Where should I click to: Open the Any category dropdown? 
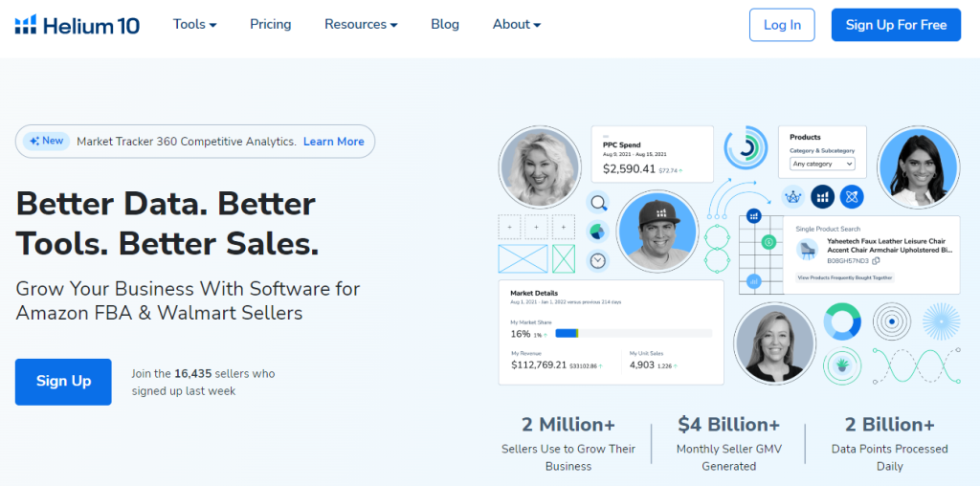[x=822, y=164]
